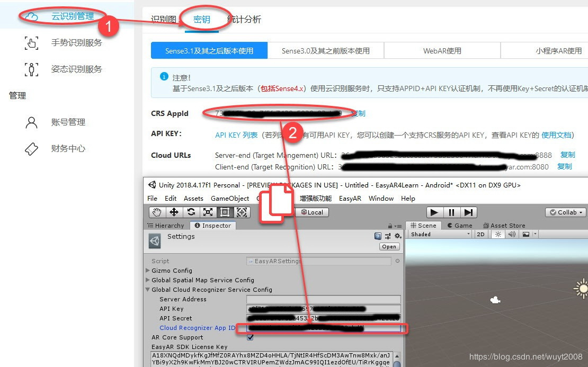588x367 pixels.
Task: Toggle the Inspector lock icon
Action: (x=390, y=226)
